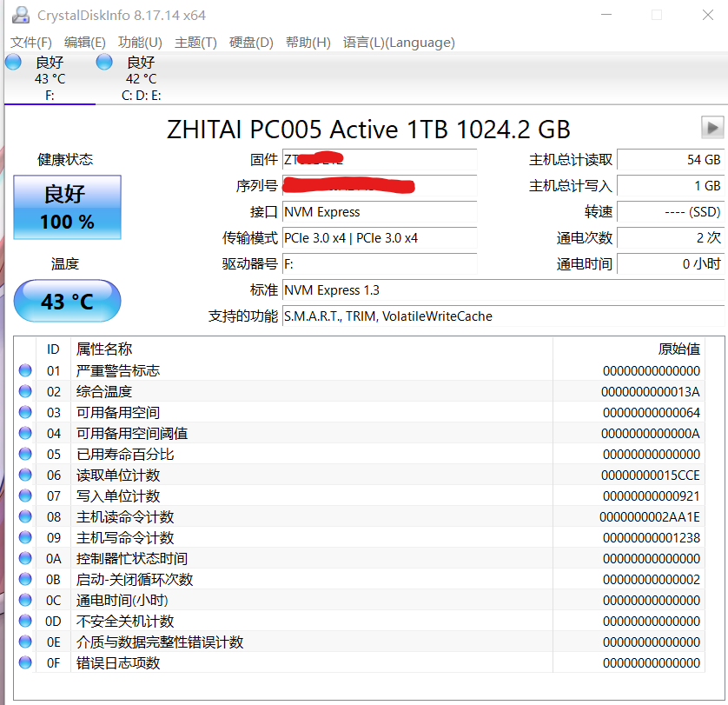
Task: Click the 主机总计写入 value 1 GB
Action: (x=671, y=186)
